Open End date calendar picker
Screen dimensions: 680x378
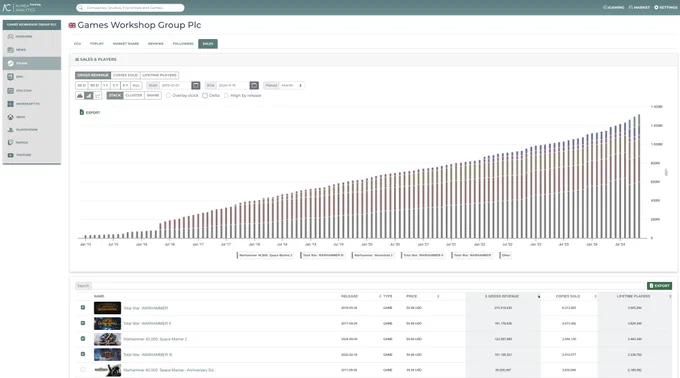[254, 85]
